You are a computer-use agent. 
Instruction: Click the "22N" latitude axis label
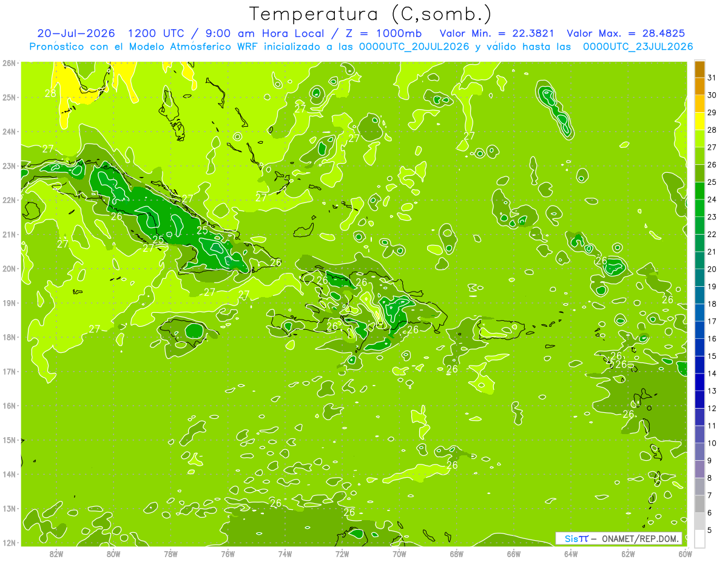pos(9,200)
